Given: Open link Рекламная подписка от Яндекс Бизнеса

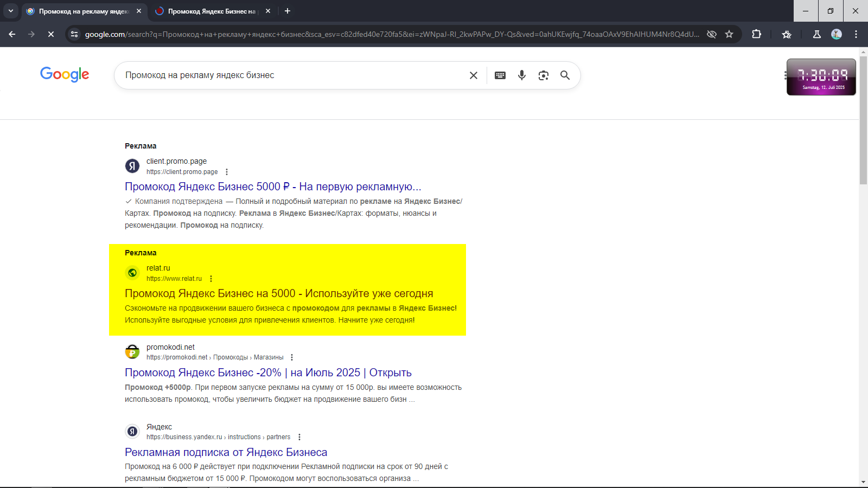Looking at the screenshot, I should click(226, 452).
